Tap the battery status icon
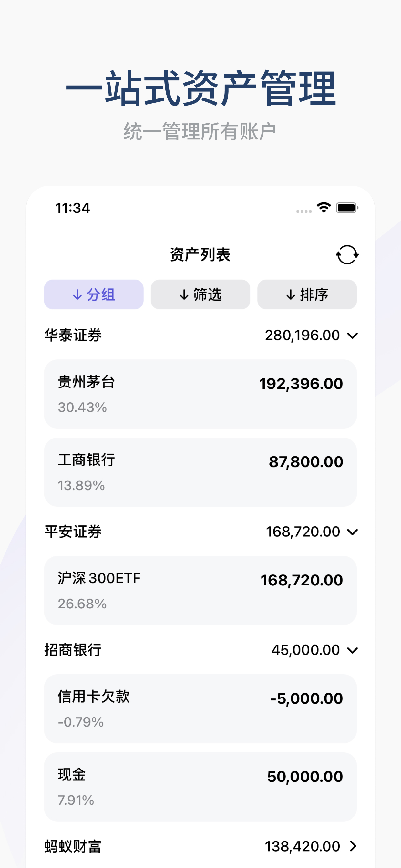 pyautogui.click(x=347, y=208)
